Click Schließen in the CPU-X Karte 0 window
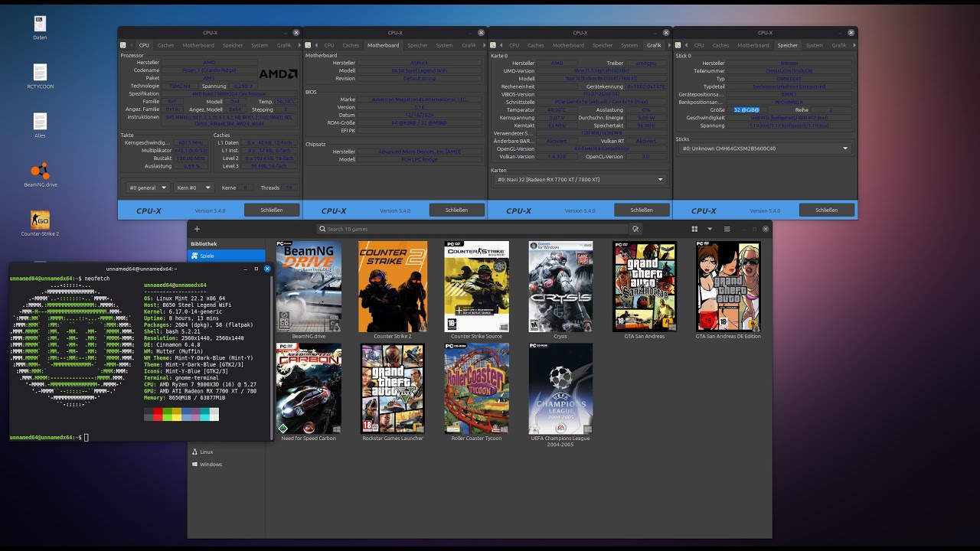This screenshot has width=980, height=551. [x=642, y=210]
